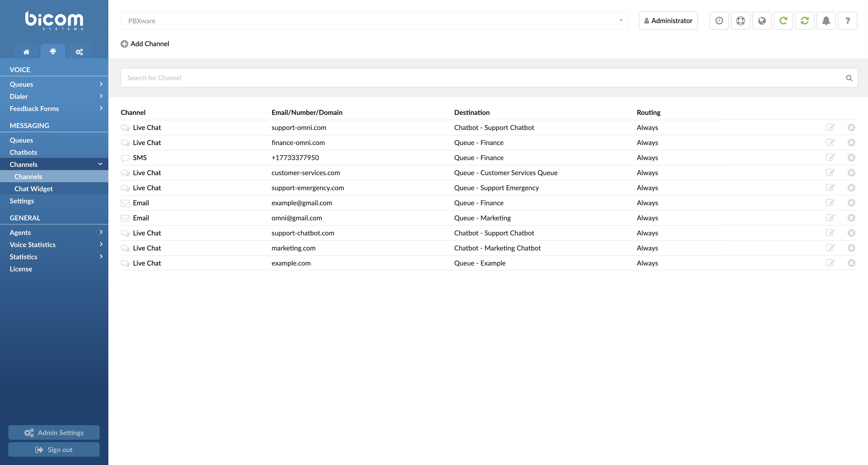Click the refresh icon in the top toolbar

click(784, 21)
